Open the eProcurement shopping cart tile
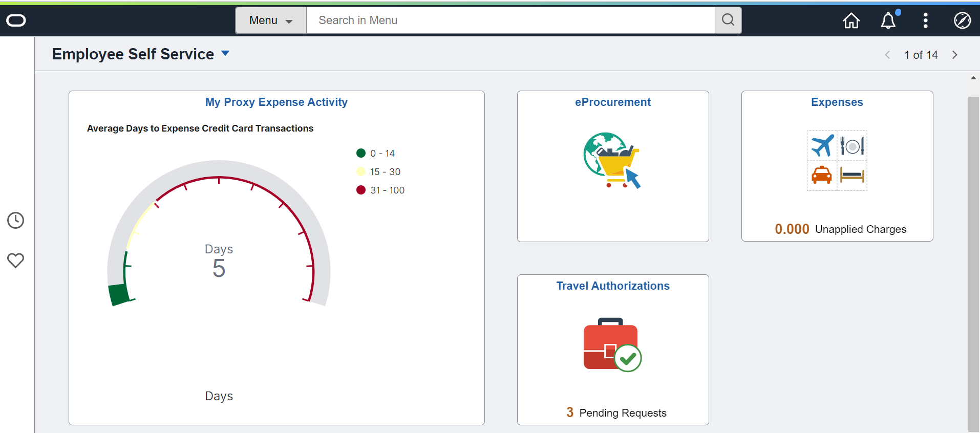The height and width of the screenshot is (433, 980). click(x=612, y=161)
